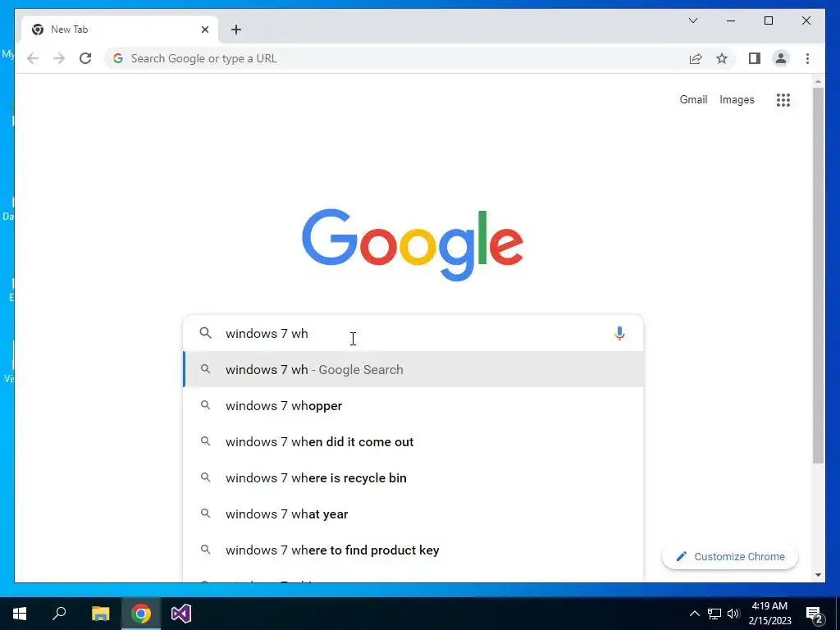The image size is (840, 630).
Task: Close the New Tab tab
Action: tap(204, 30)
